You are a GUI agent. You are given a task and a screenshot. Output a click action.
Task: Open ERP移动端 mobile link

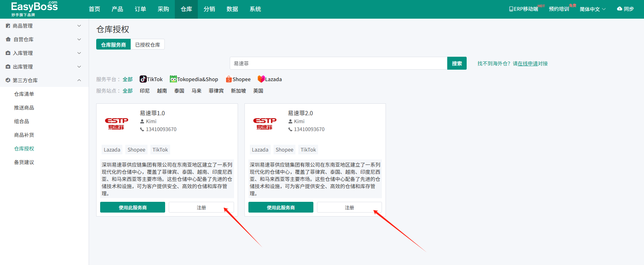pos(524,9)
